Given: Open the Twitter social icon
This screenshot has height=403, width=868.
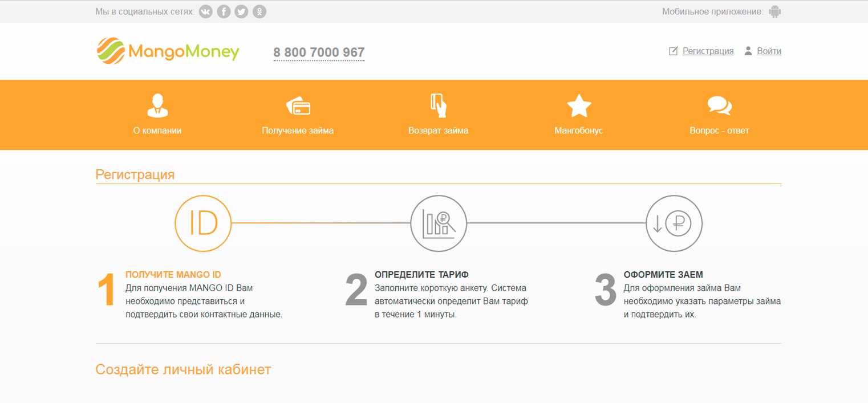Looking at the screenshot, I should [241, 11].
